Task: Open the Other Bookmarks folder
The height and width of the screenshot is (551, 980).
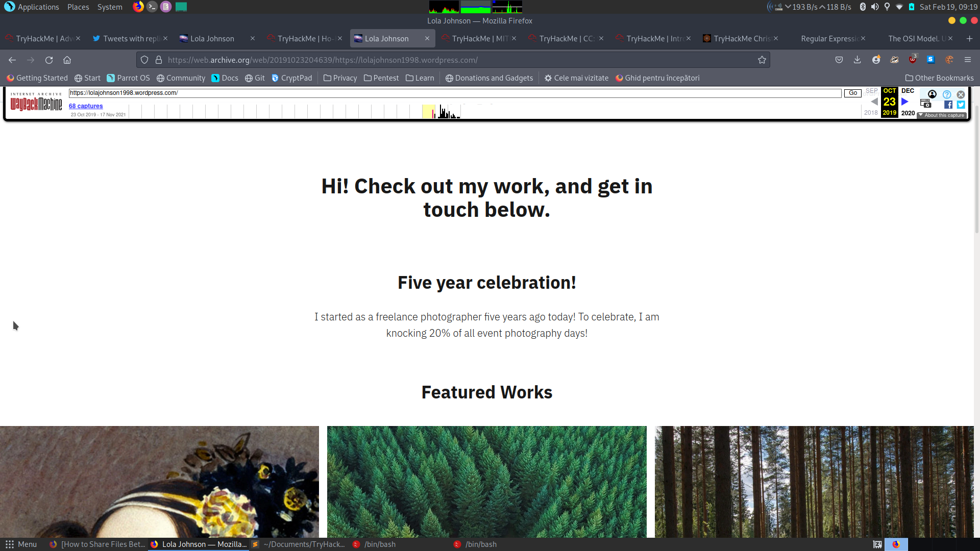Action: pyautogui.click(x=939, y=78)
